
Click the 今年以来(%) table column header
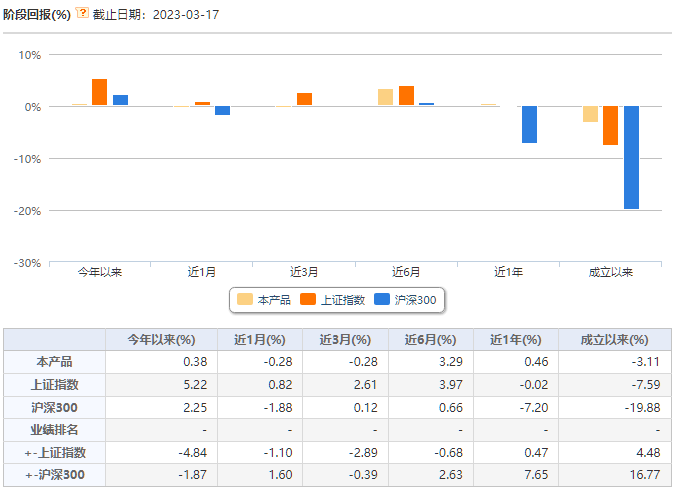[161, 340]
